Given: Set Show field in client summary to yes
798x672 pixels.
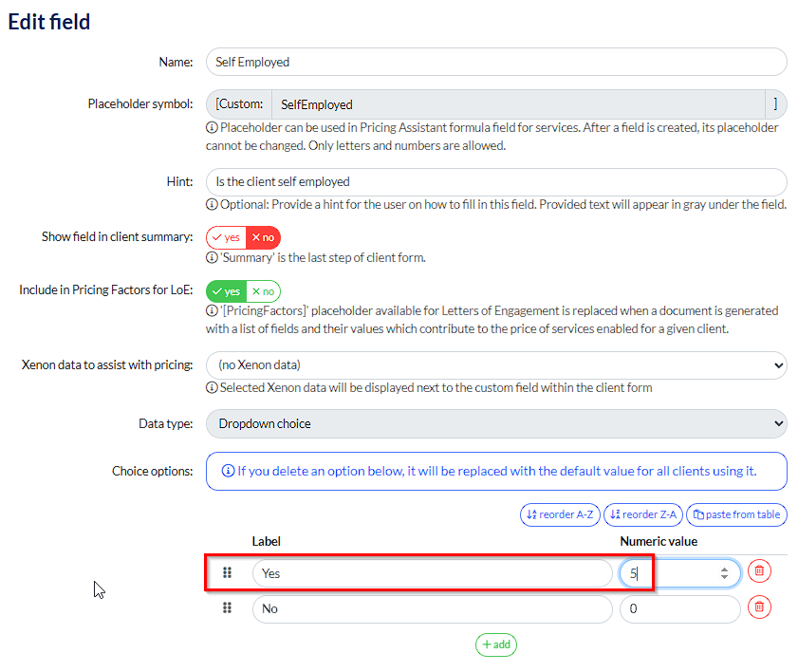Looking at the screenshot, I should pyautogui.click(x=226, y=237).
